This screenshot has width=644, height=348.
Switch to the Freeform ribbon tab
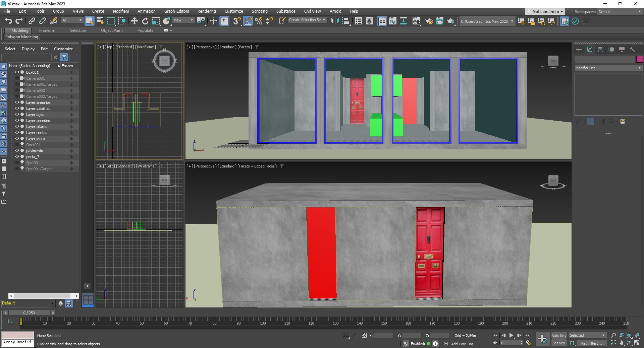pos(47,30)
